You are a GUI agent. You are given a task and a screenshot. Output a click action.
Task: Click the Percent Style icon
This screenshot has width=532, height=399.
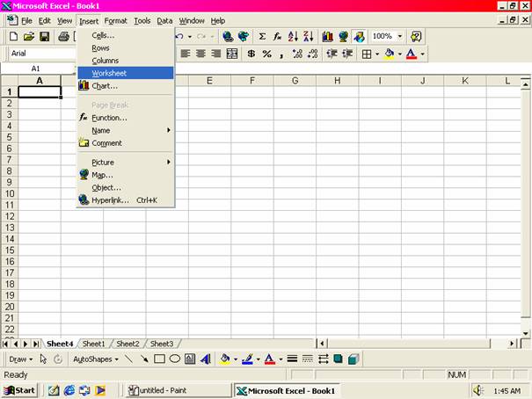tap(266, 54)
